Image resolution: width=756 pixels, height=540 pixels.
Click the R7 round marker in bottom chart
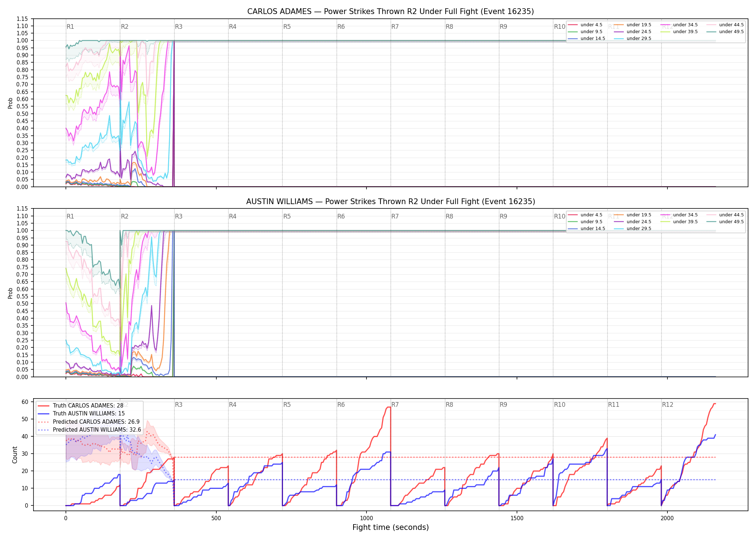[x=395, y=405]
